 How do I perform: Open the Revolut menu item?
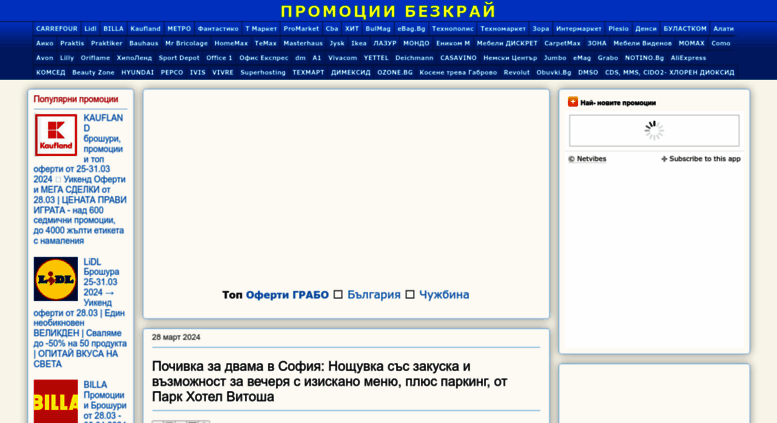point(517,72)
